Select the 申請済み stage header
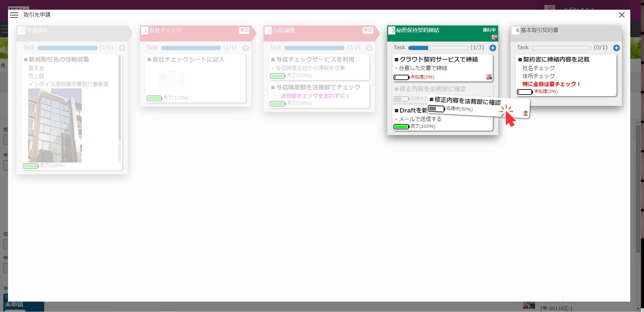This screenshot has height=312, width=644. (74, 33)
